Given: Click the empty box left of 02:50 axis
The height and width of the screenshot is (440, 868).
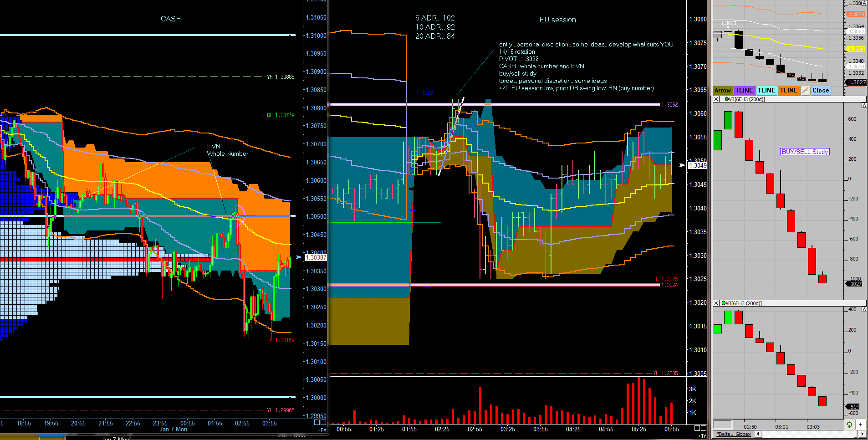Looking at the screenshot, I should (723, 425).
